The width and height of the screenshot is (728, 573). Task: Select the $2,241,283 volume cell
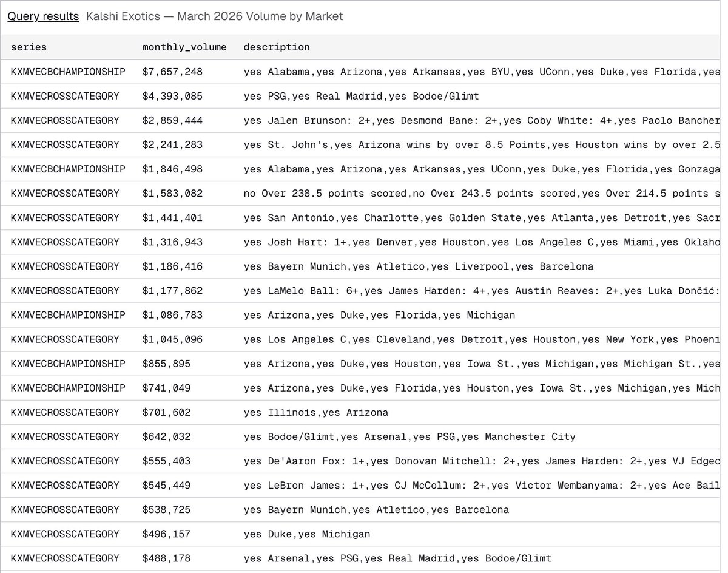click(x=172, y=144)
